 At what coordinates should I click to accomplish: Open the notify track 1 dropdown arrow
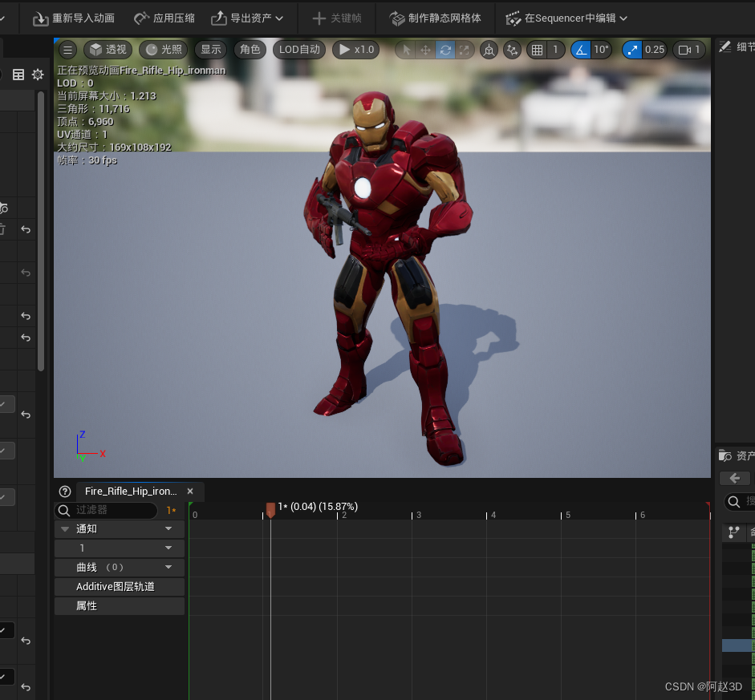pos(168,548)
